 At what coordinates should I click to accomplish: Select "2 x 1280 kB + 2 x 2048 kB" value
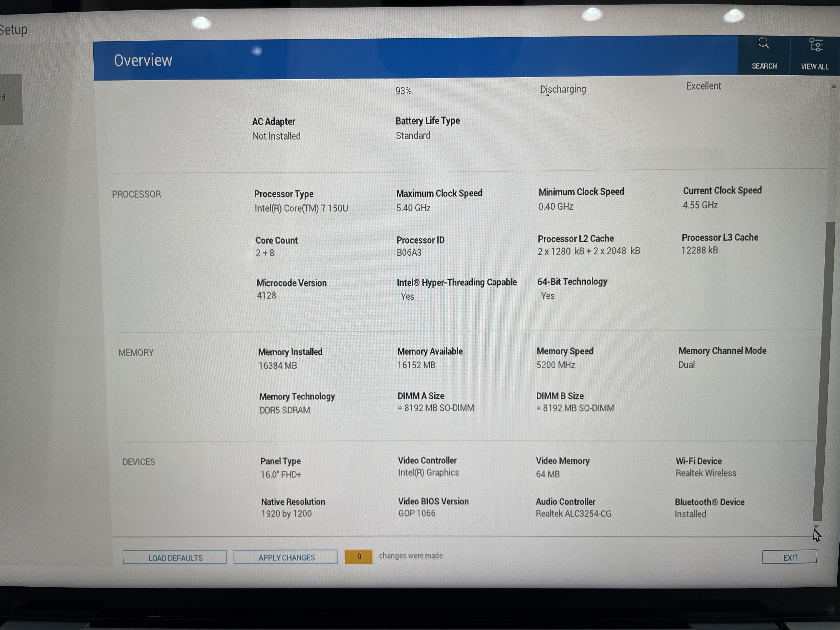589,251
